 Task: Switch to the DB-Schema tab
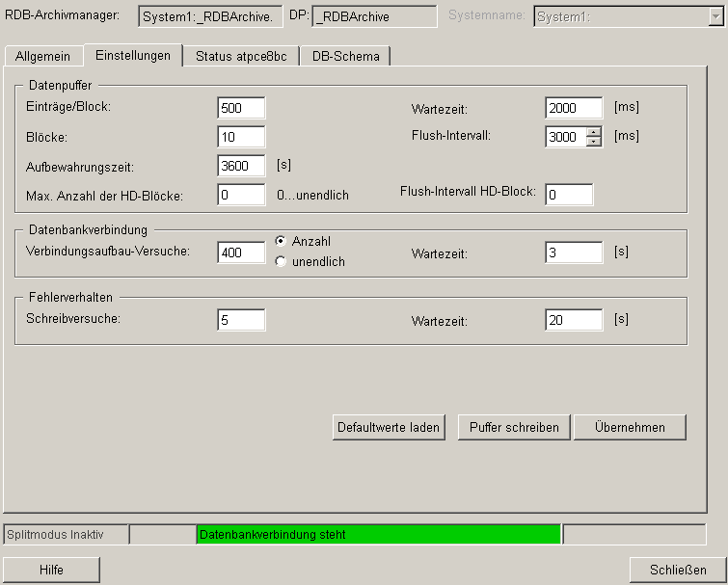(345, 56)
